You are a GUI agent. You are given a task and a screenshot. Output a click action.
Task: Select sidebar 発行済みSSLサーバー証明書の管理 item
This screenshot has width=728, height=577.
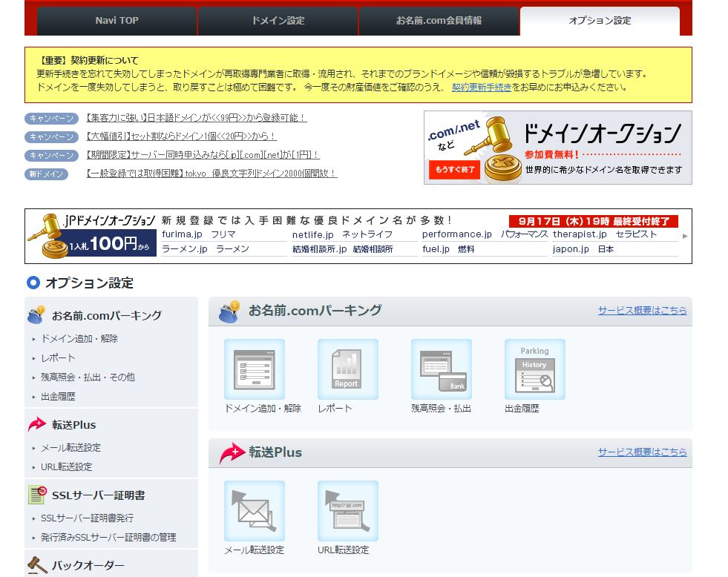pyautogui.click(x=108, y=537)
